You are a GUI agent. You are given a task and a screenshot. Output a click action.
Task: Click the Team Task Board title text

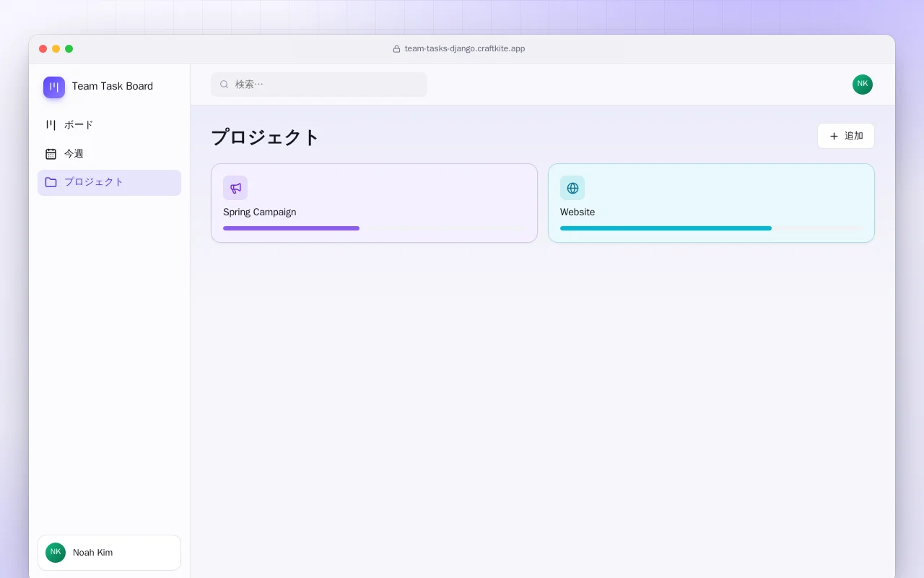point(113,86)
